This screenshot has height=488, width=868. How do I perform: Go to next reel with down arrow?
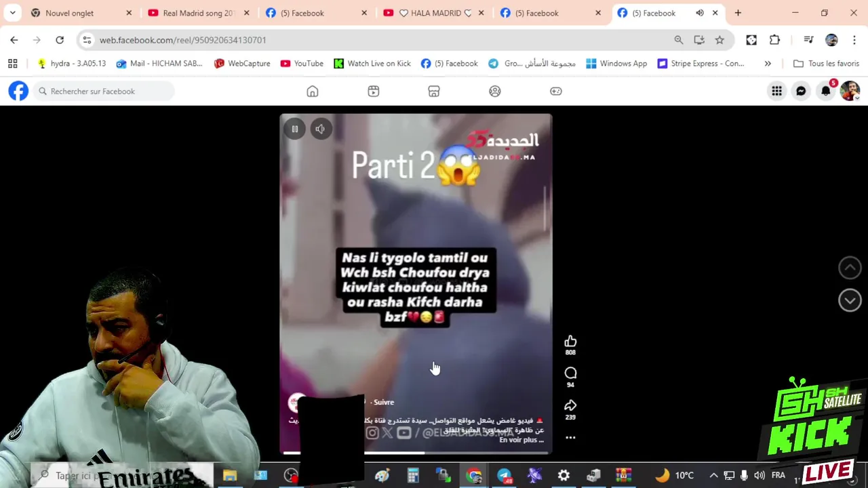point(850,300)
